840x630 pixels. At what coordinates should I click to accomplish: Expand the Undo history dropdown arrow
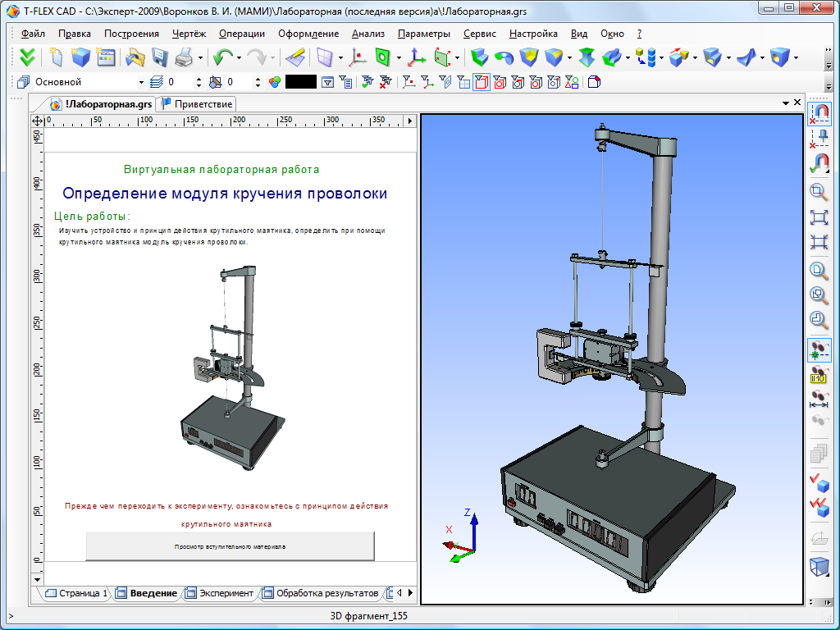coord(239,57)
